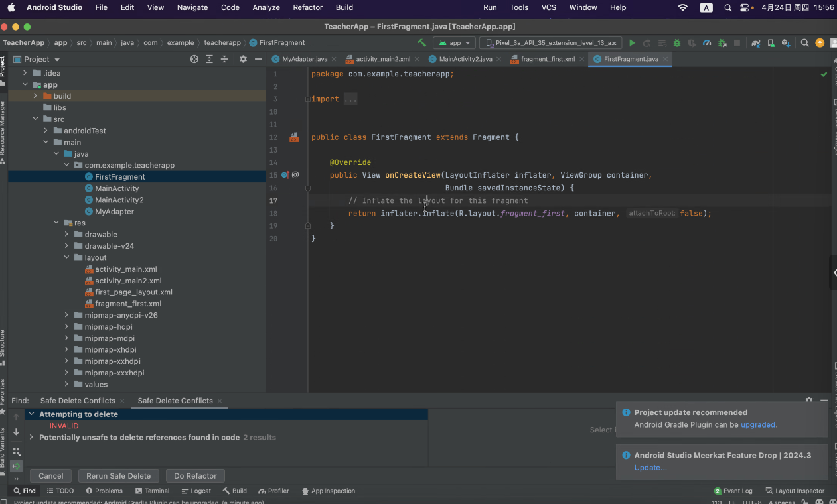Open the Refactor menu

coord(307,7)
